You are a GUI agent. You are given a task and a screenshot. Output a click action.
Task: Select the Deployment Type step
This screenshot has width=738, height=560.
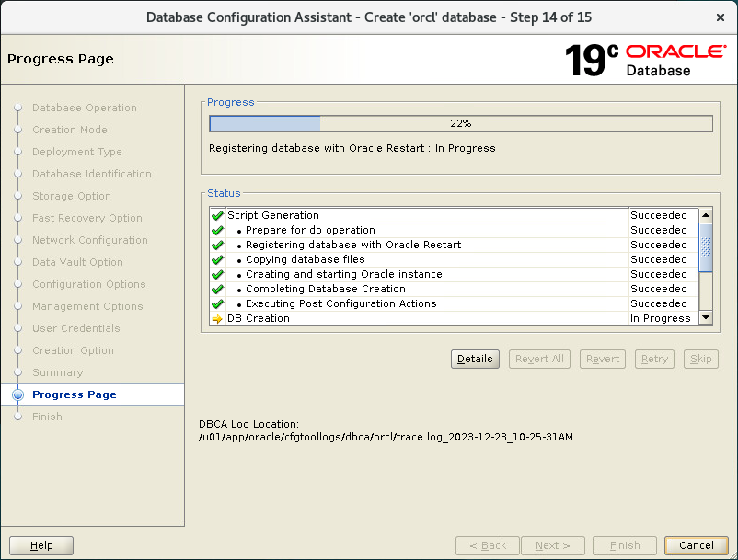point(77,152)
